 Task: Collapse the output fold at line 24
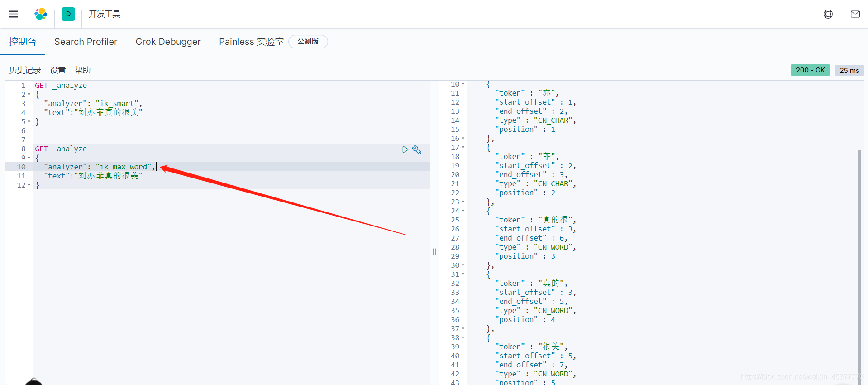463,211
